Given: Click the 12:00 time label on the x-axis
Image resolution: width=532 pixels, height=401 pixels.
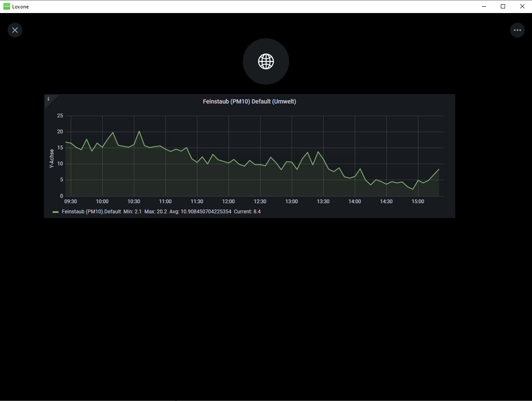Looking at the screenshot, I should click(229, 202).
